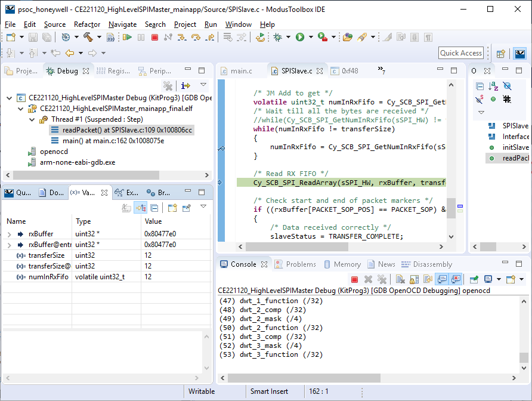
Task: Click the Clear Console icon
Action: click(x=400, y=279)
